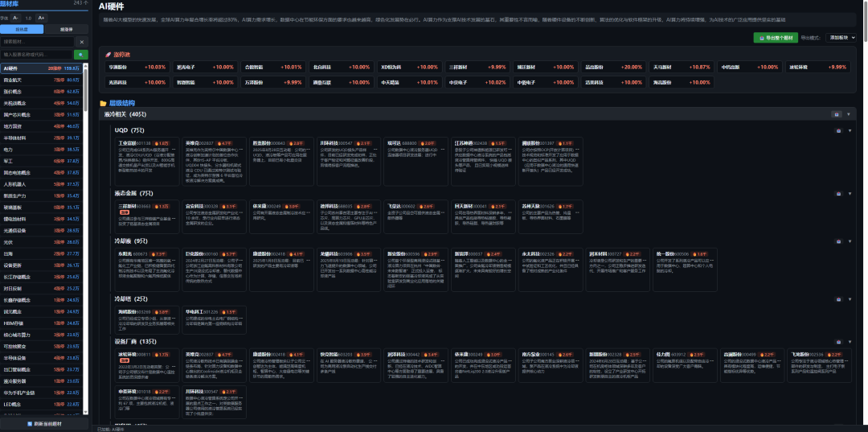868x432 pixels.
Task: Switch to 按涨停 sort tab
Action: tap(67, 29)
